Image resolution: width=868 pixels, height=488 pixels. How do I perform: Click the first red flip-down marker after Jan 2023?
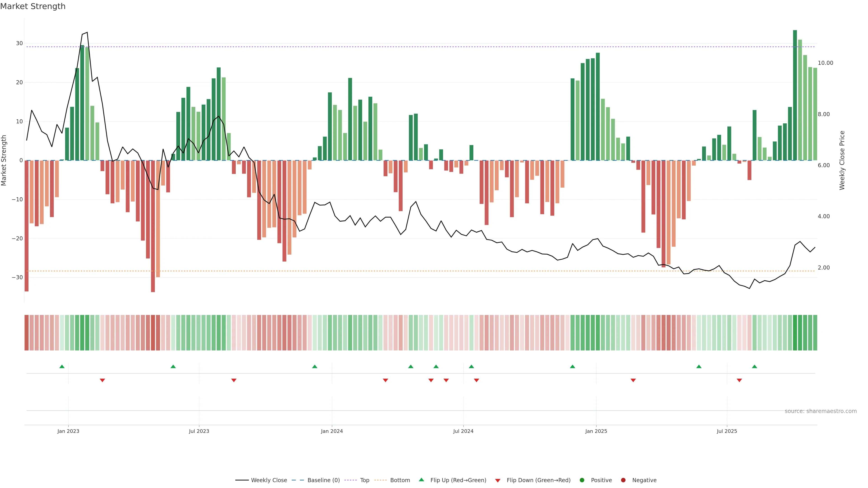(102, 380)
